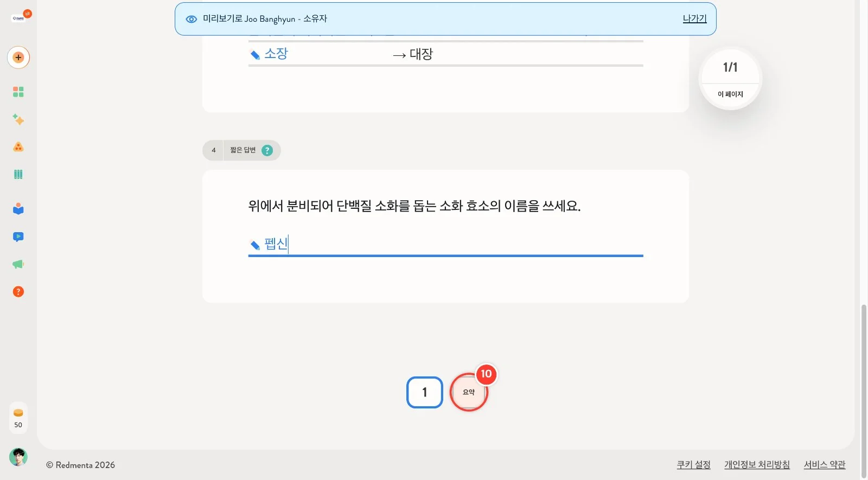Open the blue video chat icon
Image resolution: width=868 pixels, height=480 pixels.
18,236
